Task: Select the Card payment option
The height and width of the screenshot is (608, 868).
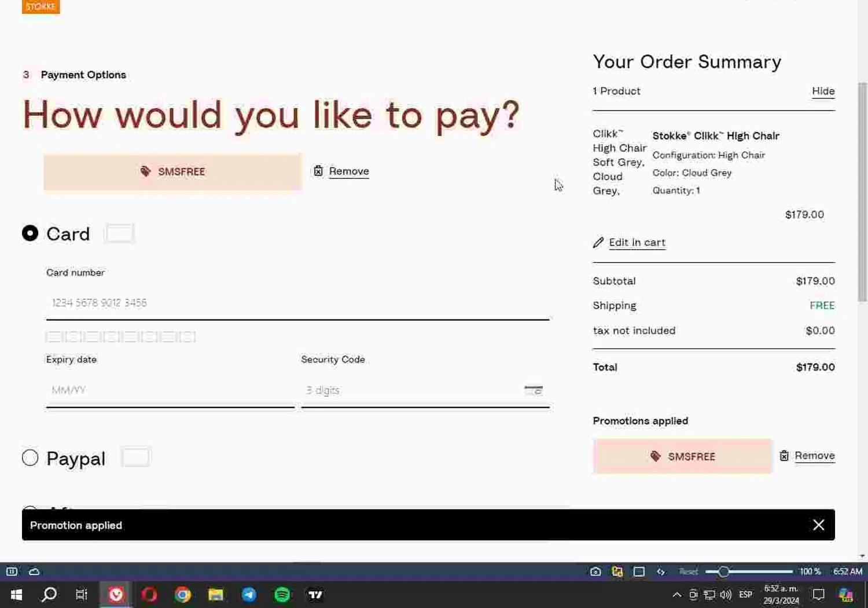Action: (30, 233)
